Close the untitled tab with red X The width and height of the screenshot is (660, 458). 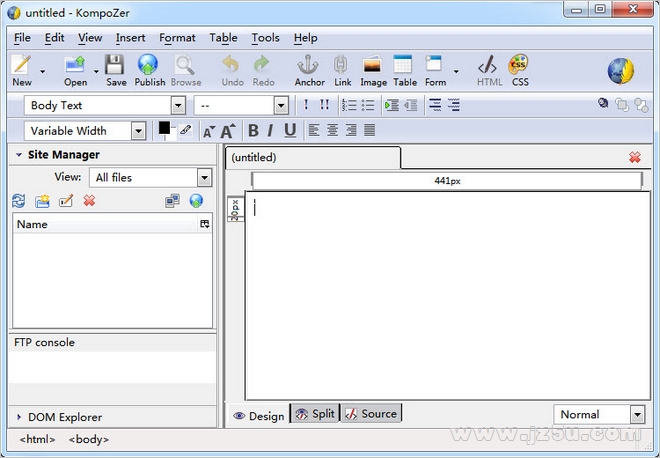coord(635,157)
